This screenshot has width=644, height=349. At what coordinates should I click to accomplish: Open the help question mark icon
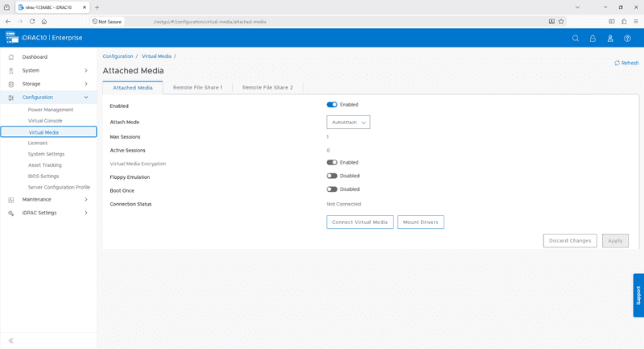pos(627,38)
